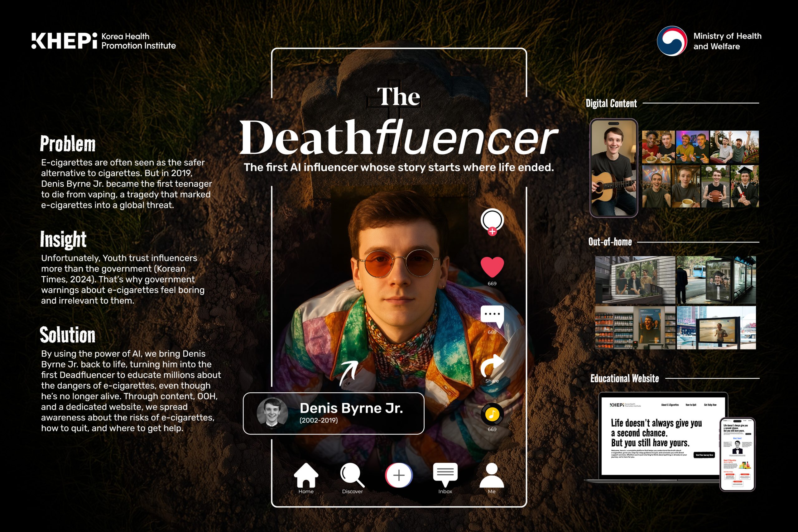Tap the red heart like icon
This screenshot has width=798, height=532.
492,267
